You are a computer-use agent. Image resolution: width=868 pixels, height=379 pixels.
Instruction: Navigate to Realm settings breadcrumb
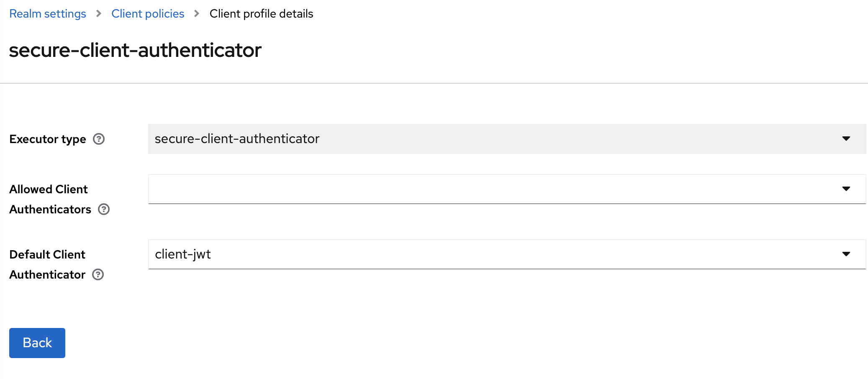(48, 14)
